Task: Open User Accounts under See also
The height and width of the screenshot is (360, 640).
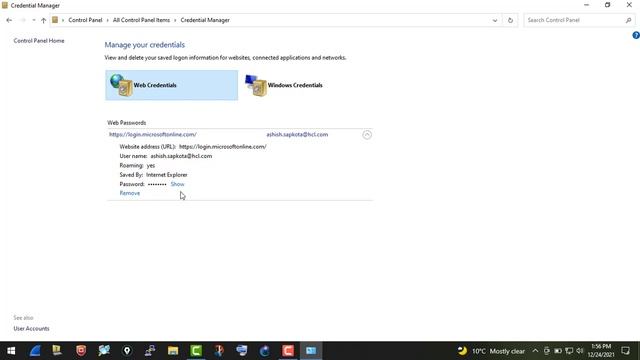Action: [x=31, y=328]
